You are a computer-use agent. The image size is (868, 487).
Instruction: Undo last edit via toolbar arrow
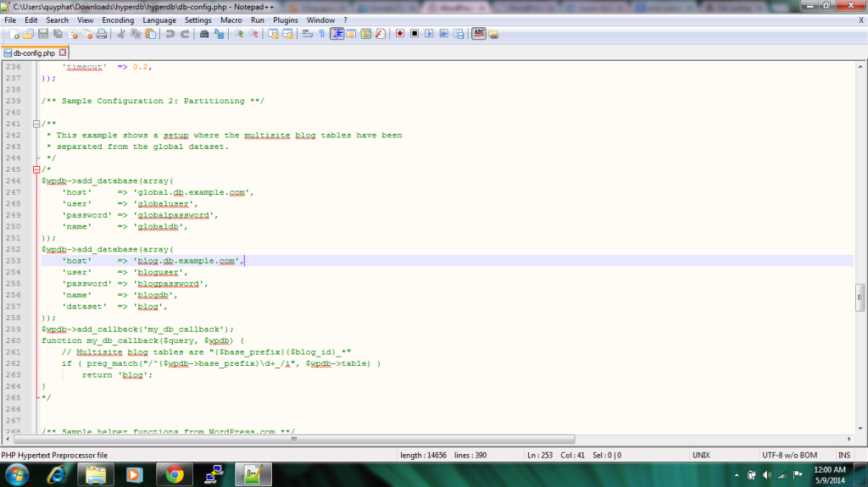170,35
